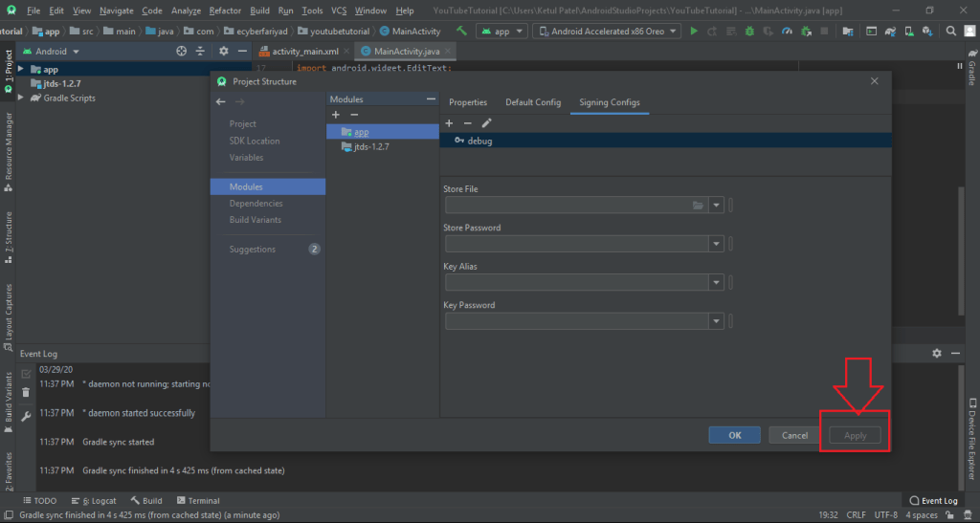980x523 pixels.
Task: Click the Cancel button
Action: [794, 435]
